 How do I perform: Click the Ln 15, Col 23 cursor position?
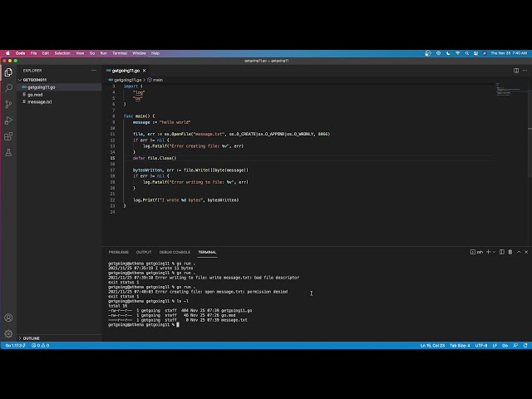pyautogui.click(x=432, y=346)
